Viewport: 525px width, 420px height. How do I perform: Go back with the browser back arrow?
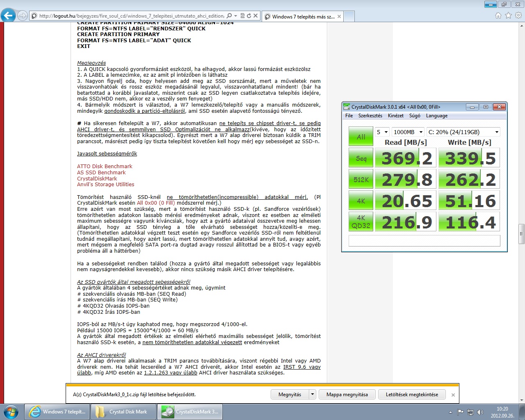pyautogui.click(x=8, y=16)
